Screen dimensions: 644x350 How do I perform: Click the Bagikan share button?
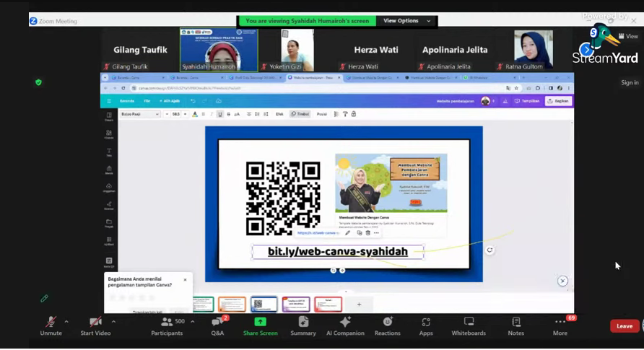click(x=559, y=101)
